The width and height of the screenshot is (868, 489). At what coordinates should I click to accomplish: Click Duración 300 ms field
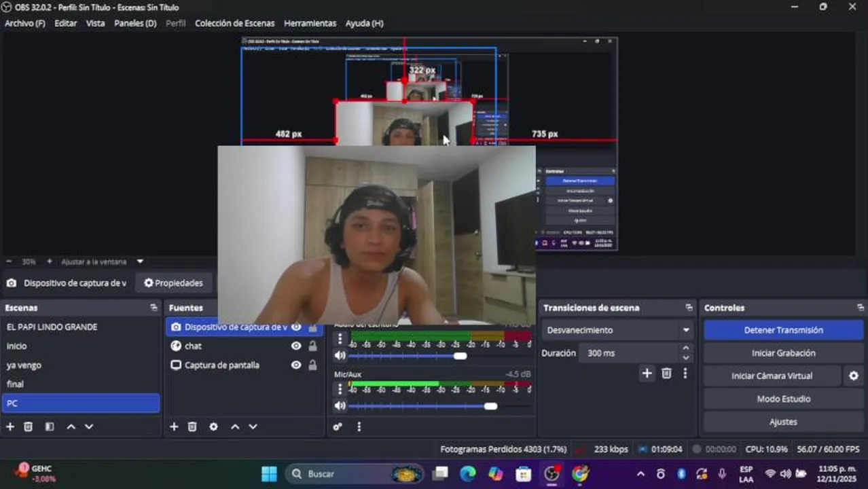click(628, 353)
